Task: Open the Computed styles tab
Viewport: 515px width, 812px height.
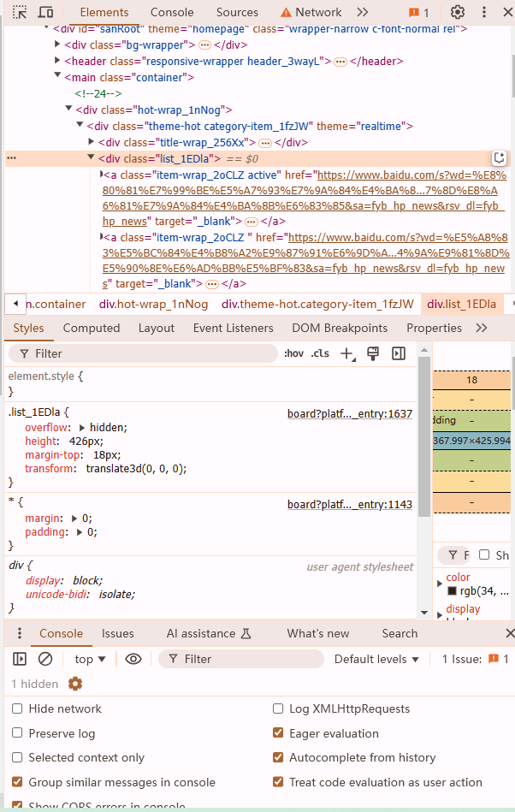Action: tap(92, 328)
